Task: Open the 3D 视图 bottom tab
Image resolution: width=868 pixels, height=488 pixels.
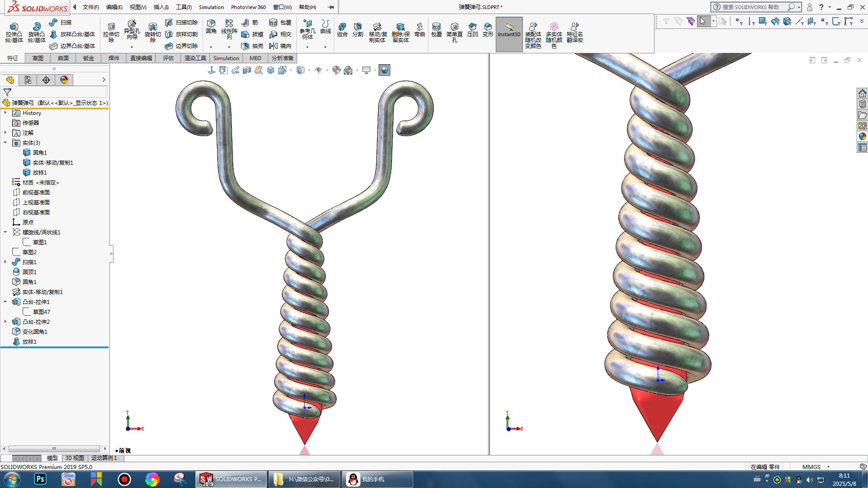Action: [x=75, y=458]
